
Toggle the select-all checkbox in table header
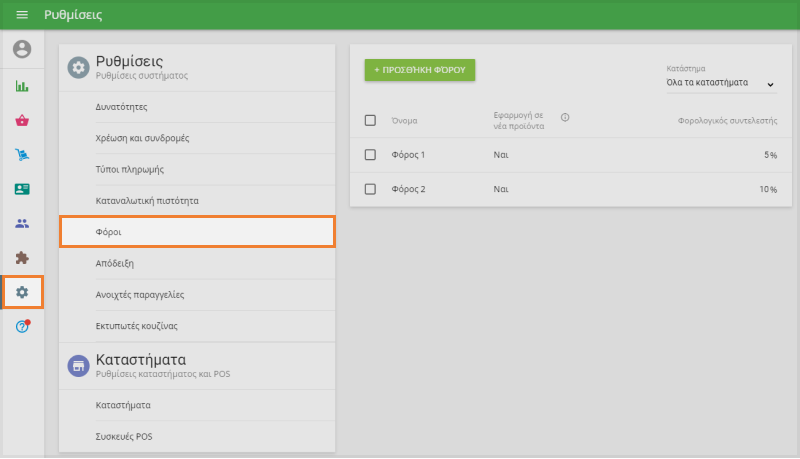click(370, 121)
